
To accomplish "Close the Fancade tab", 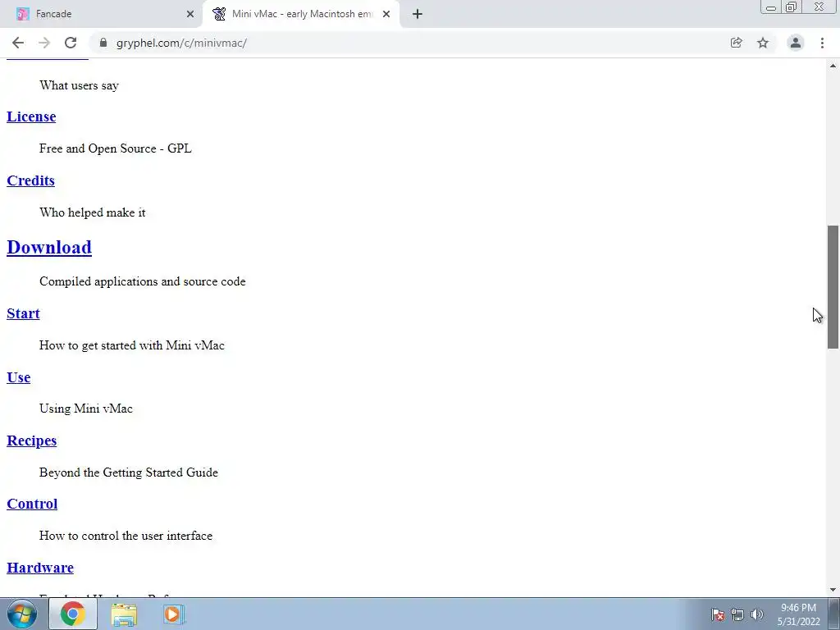I will (x=190, y=14).
